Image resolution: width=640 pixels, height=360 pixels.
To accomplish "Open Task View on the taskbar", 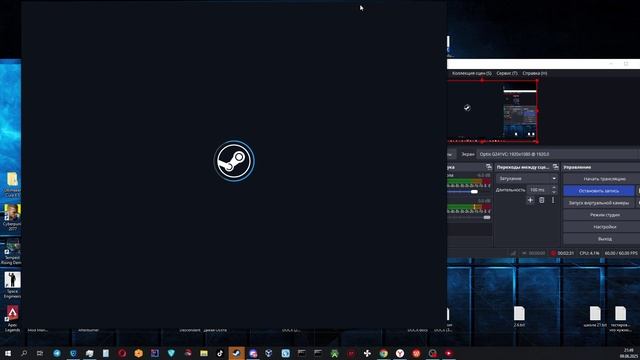I will [x=40, y=353].
